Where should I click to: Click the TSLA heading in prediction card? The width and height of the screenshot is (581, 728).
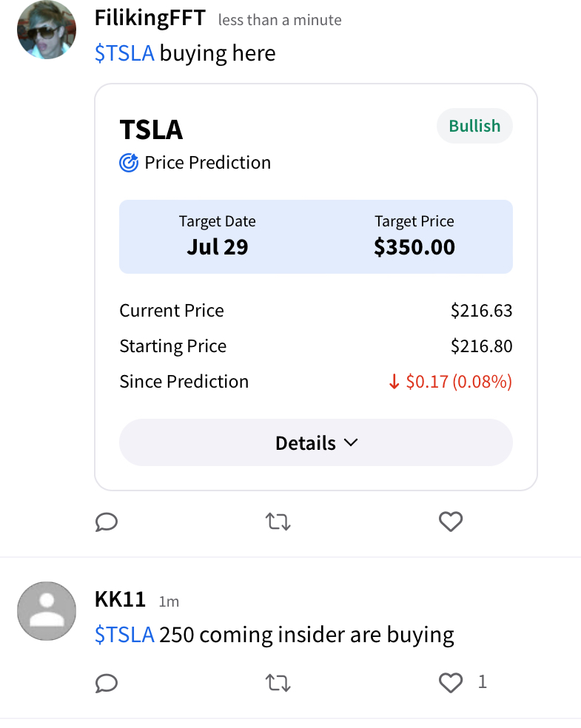coord(151,129)
